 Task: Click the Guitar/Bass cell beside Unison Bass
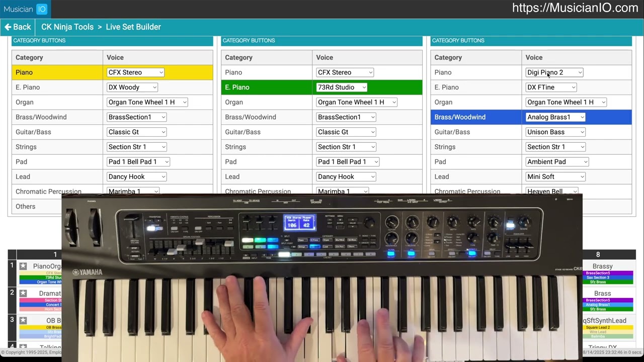tap(476, 132)
